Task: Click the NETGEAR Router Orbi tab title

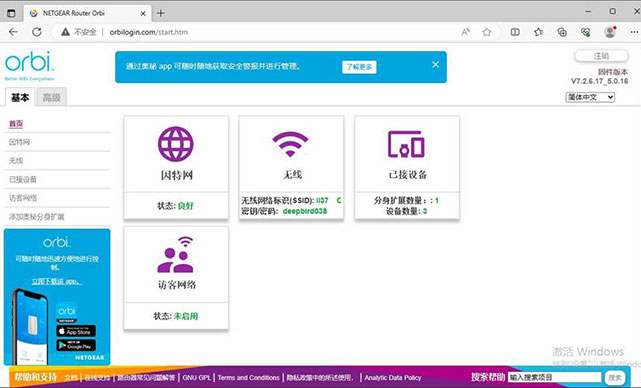Action: (x=74, y=13)
